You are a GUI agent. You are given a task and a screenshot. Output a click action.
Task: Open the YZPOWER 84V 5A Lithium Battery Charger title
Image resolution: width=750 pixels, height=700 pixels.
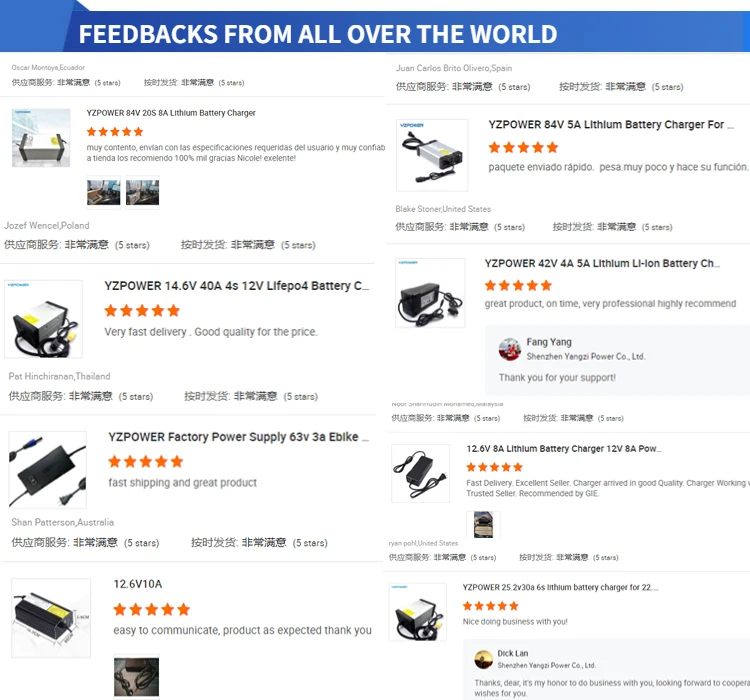click(x=611, y=124)
